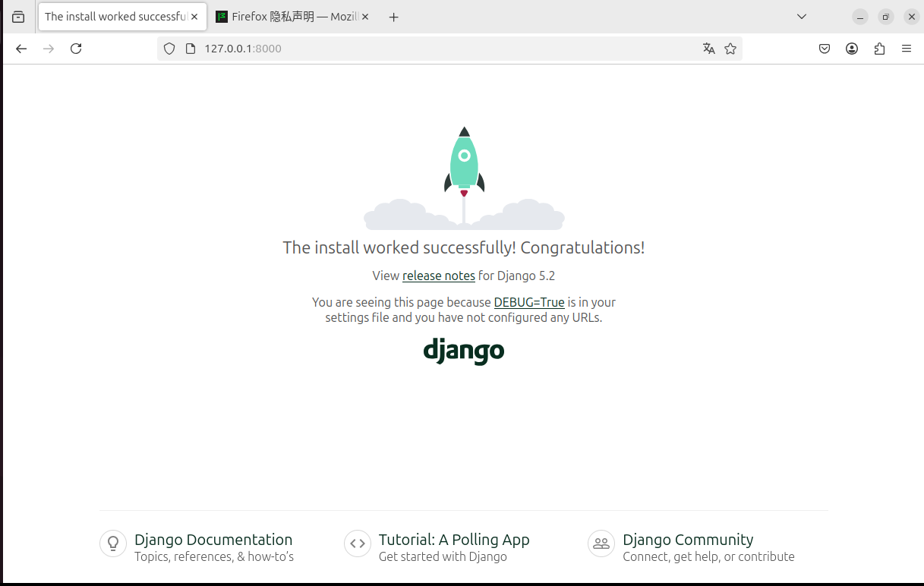Image resolution: width=924 pixels, height=586 pixels.
Task: Open a new tab with plus
Action: click(x=393, y=17)
